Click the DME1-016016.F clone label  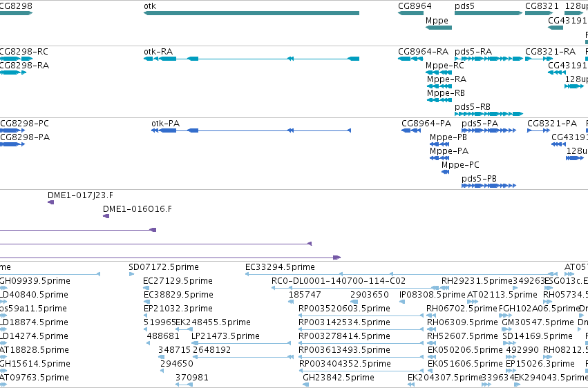pyautogui.click(x=137, y=209)
